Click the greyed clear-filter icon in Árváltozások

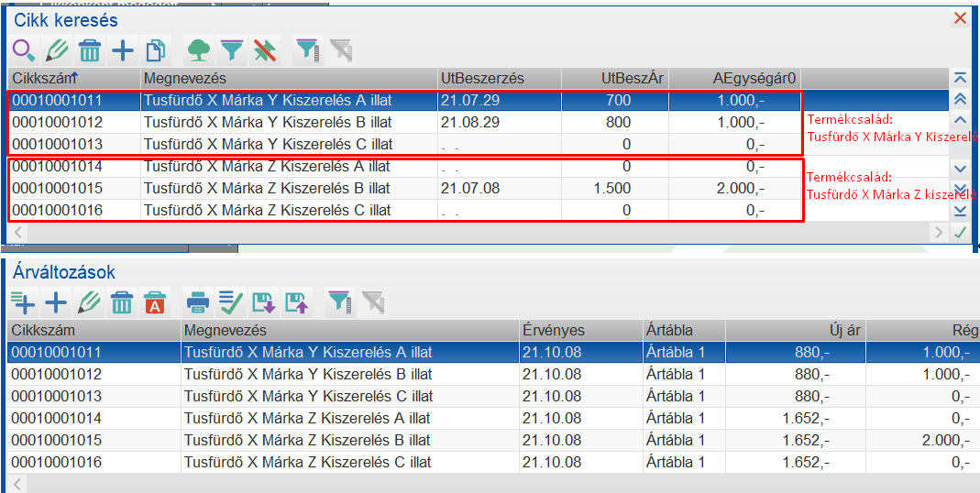tap(372, 303)
